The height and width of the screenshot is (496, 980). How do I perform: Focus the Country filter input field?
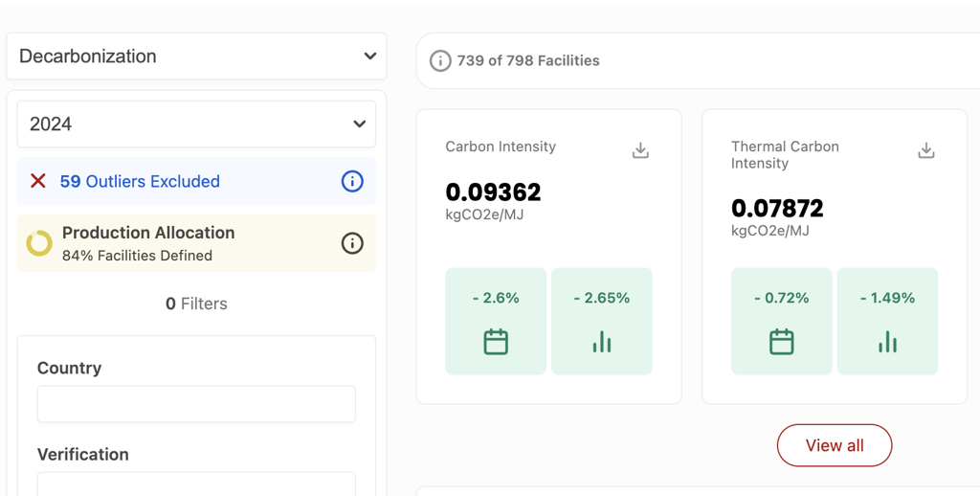(196, 403)
